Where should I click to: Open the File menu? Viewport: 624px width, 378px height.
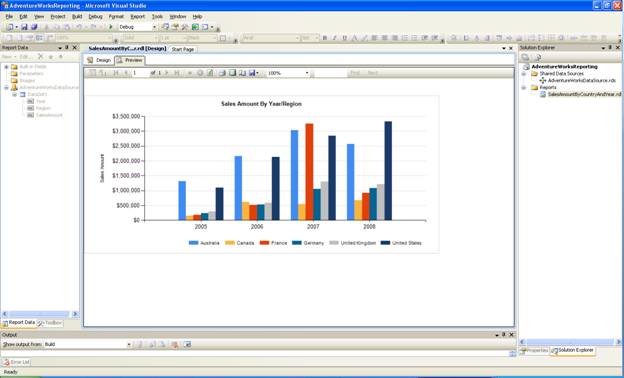9,16
